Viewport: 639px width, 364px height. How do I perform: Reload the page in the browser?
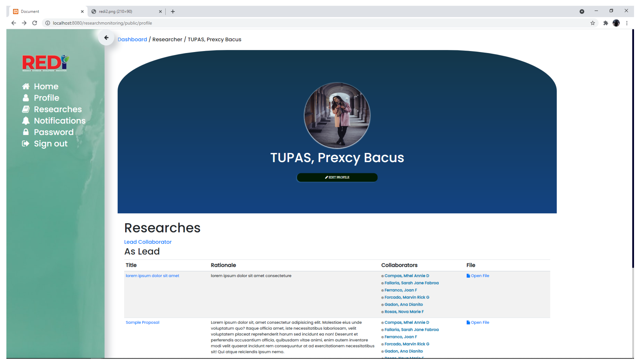coord(35,23)
